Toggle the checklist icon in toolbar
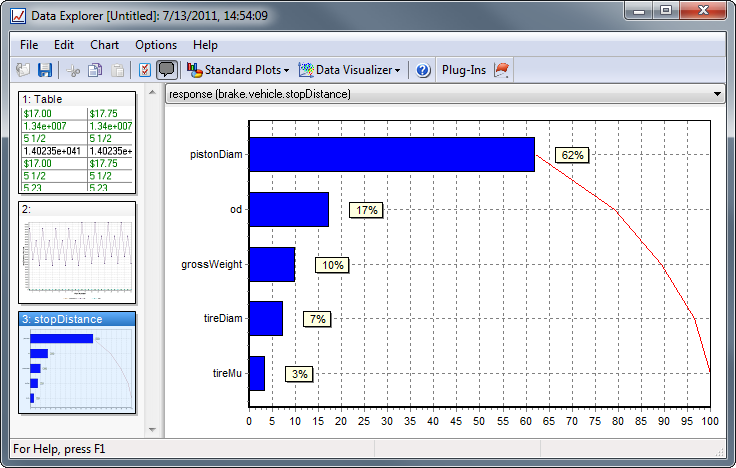This screenshot has width=736, height=468. click(x=144, y=70)
